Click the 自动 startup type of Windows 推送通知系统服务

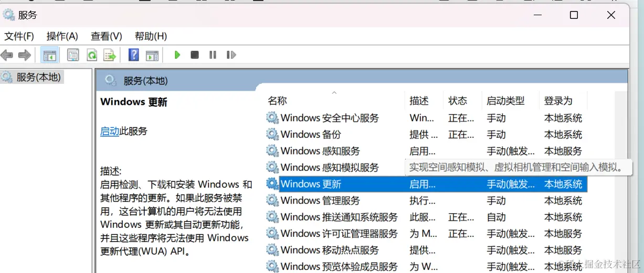496,217
